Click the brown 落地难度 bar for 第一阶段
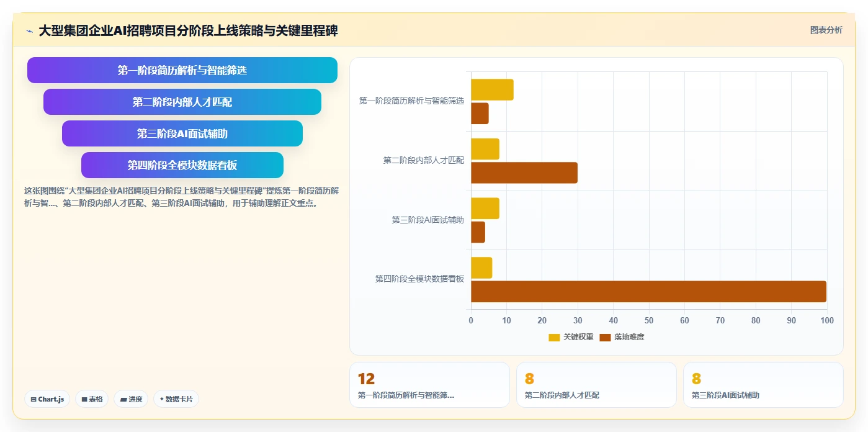The height and width of the screenshot is (432, 868). click(x=480, y=113)
